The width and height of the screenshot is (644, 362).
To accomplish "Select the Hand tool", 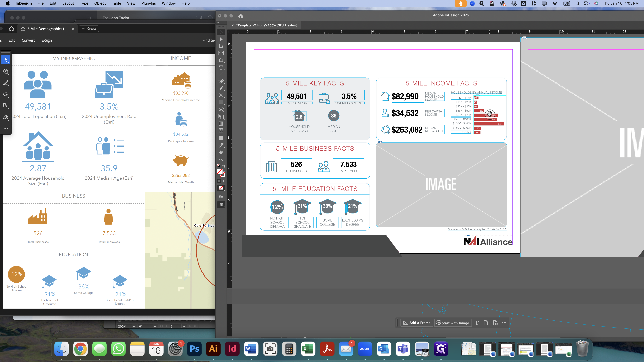I will 221,152.
